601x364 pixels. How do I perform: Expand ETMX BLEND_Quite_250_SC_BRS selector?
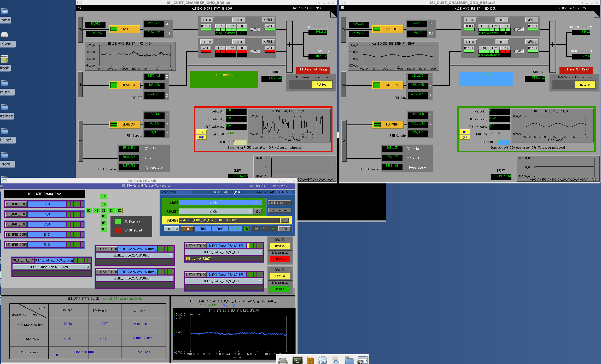tap(224, 281)
